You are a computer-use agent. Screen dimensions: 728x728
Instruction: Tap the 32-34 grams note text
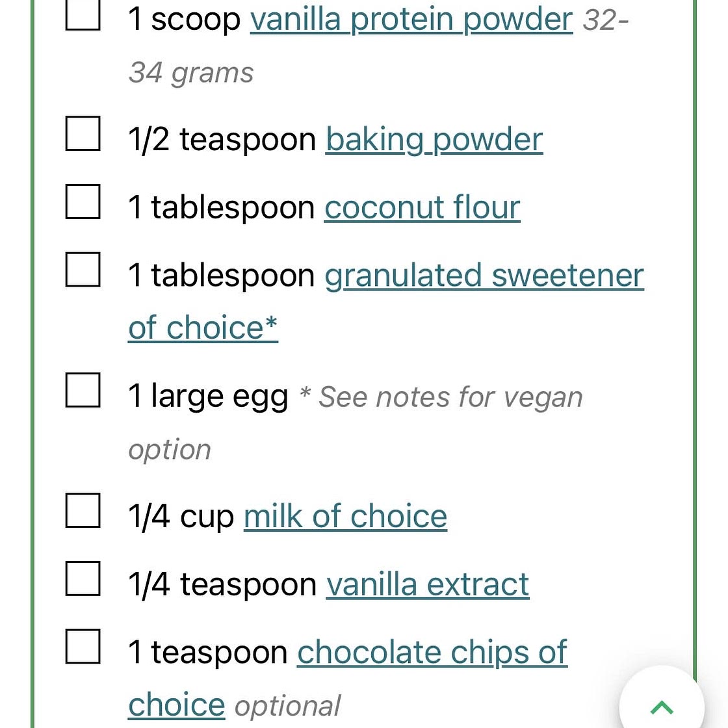click(378, 46)
